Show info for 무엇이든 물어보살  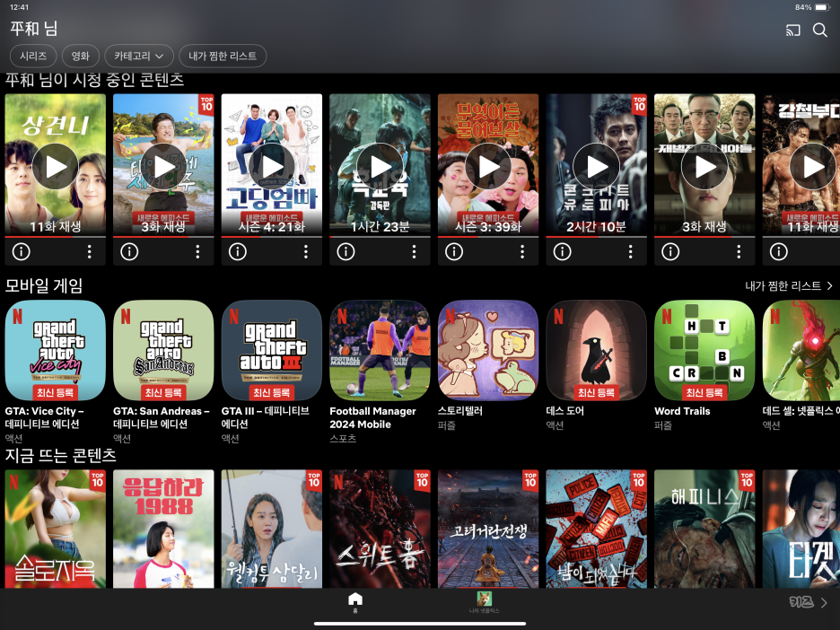click(454, 252)
